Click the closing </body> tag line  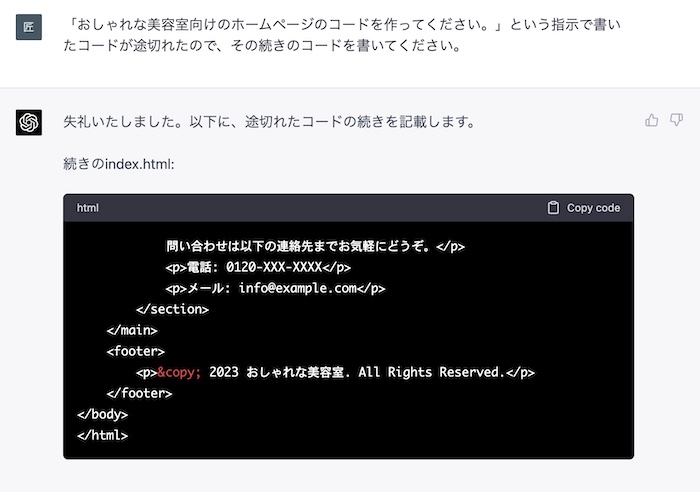tap(102, 414)
